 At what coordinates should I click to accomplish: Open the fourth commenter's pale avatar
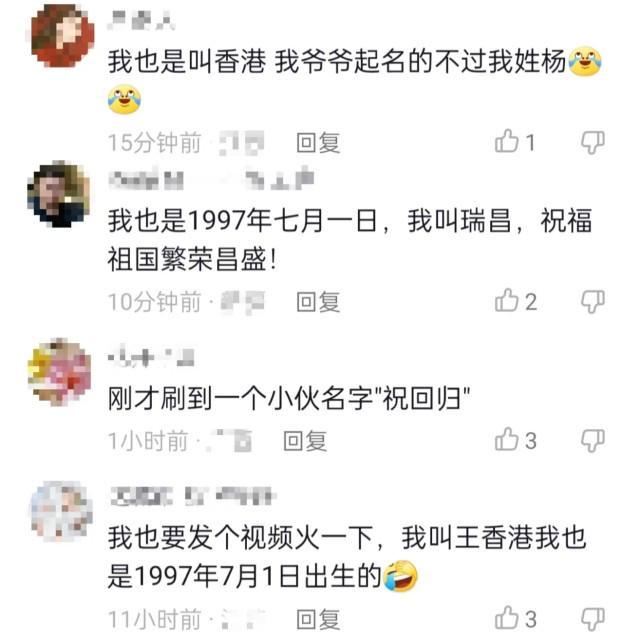(x=62, y=512)
